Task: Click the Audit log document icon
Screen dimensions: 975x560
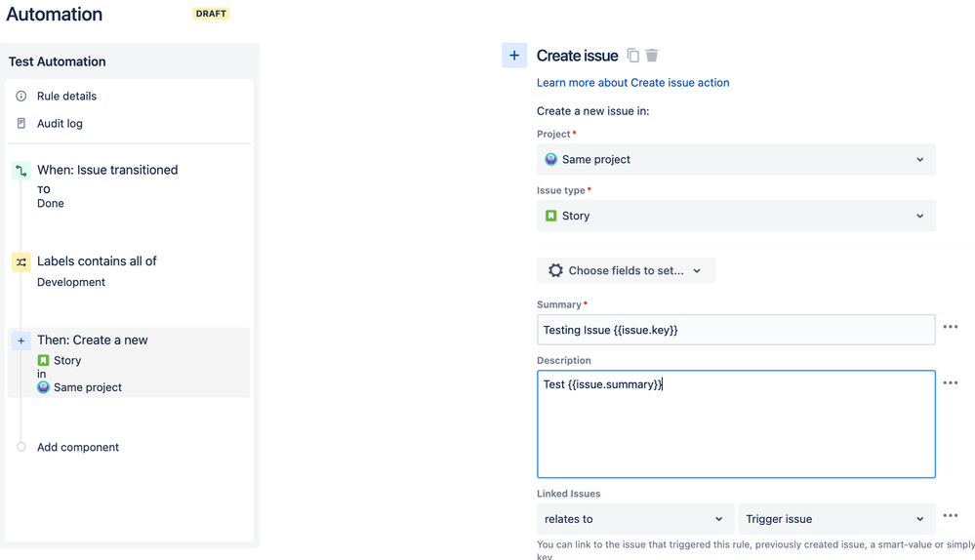Action: (21, 123)
